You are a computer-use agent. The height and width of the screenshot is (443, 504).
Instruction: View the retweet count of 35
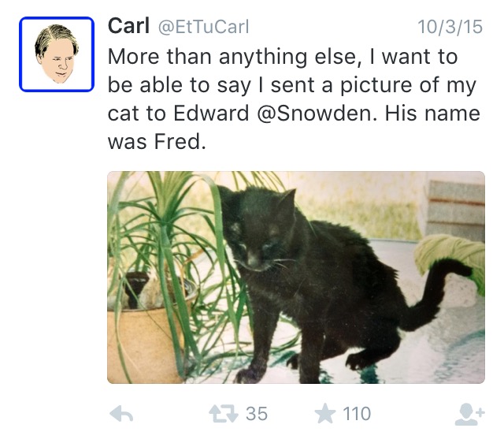[x=257, y=414]
